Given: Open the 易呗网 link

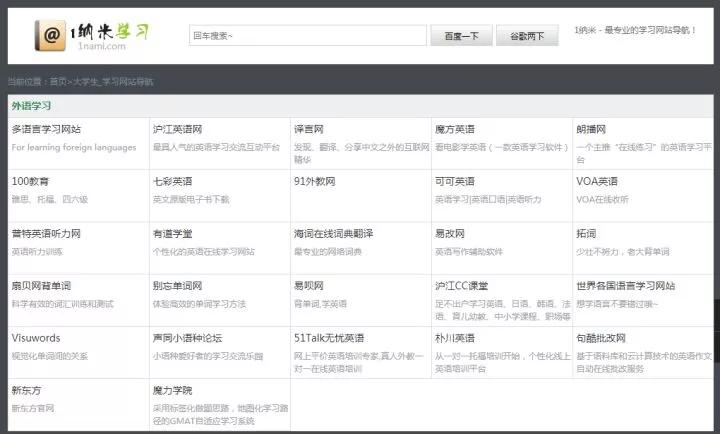Looking at the screenshot, I should click(x=309, y=286).
